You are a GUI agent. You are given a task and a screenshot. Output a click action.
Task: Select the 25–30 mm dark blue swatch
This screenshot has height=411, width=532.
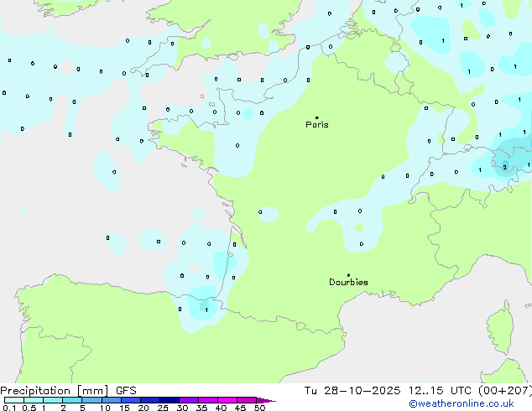(x=169, y=400)
